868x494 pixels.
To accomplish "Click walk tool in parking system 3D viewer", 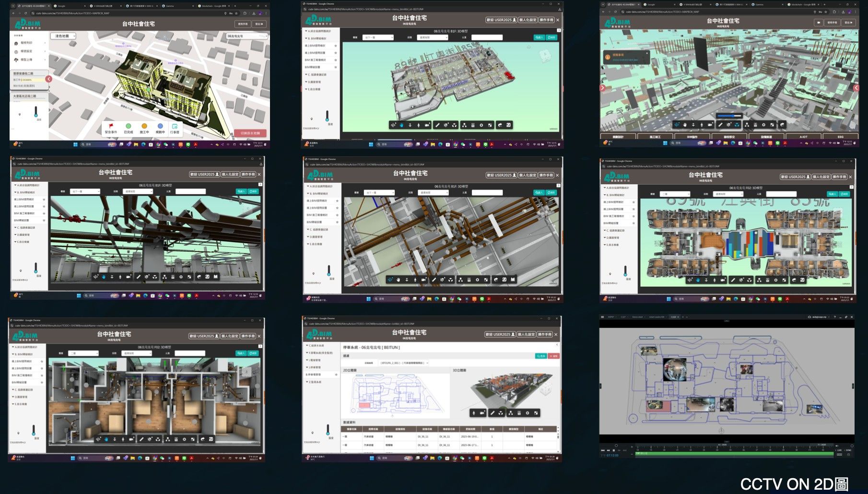I will [474, 413].
